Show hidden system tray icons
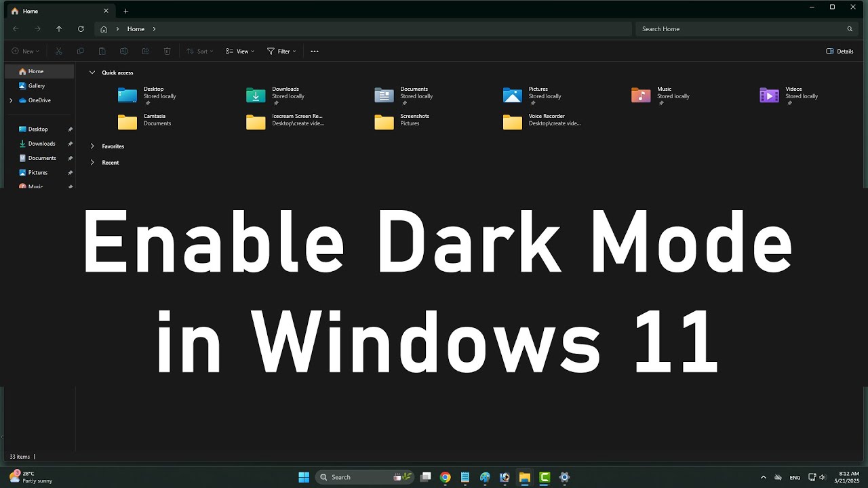Image resolution: width=868 pixels, height=488 pixels. click(763, 477)
